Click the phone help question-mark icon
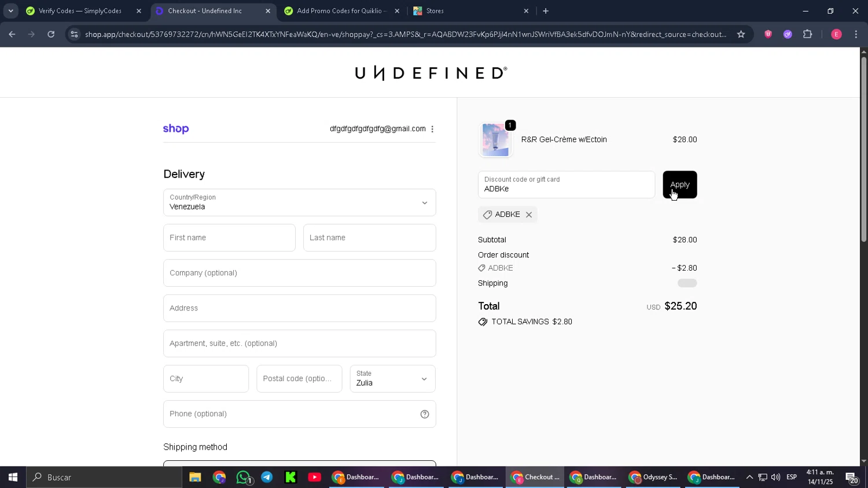 coord(425,414)
